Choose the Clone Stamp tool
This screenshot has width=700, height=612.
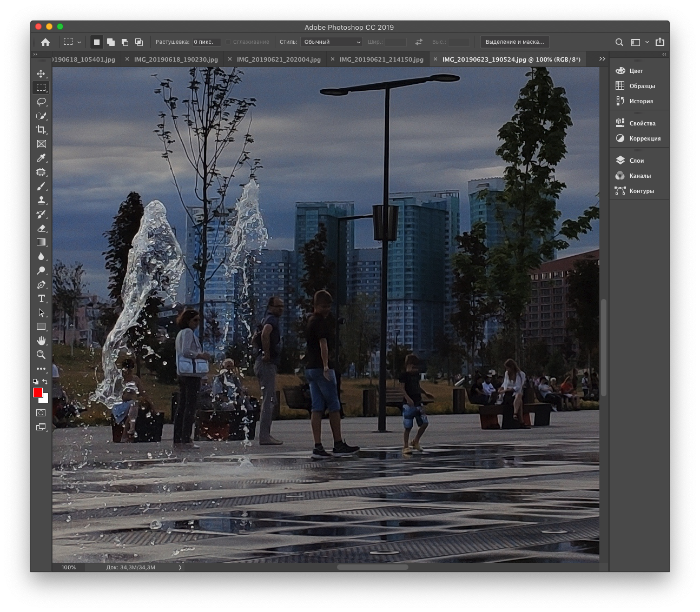[x=41, y=200]
